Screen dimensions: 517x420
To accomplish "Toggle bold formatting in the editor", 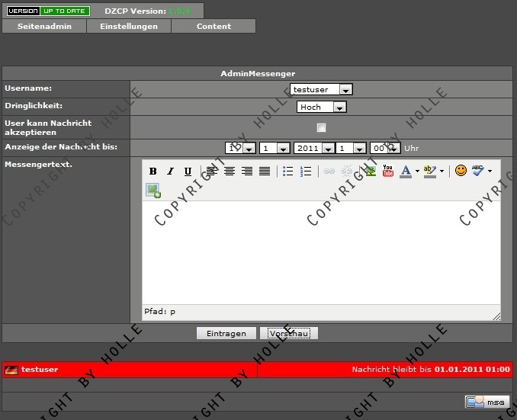I will (x=153, y=171).
